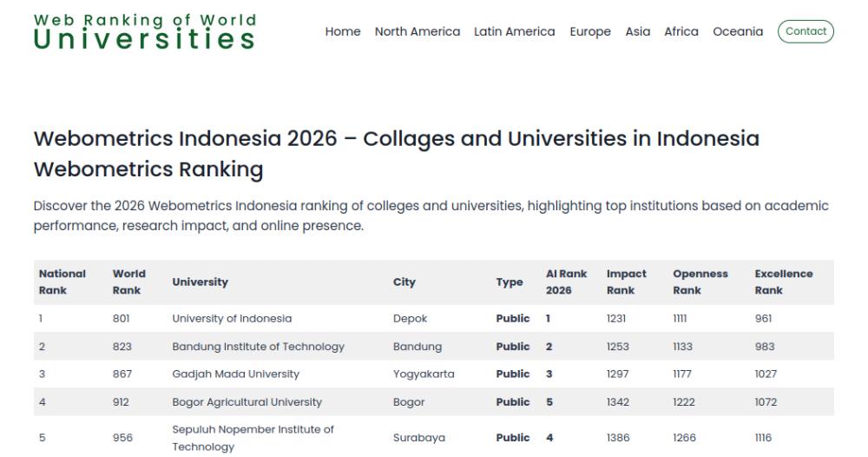The height and width of the screenshot is (457, 868).
Task: Select the Europe menu item
Action: click(590, 31)
